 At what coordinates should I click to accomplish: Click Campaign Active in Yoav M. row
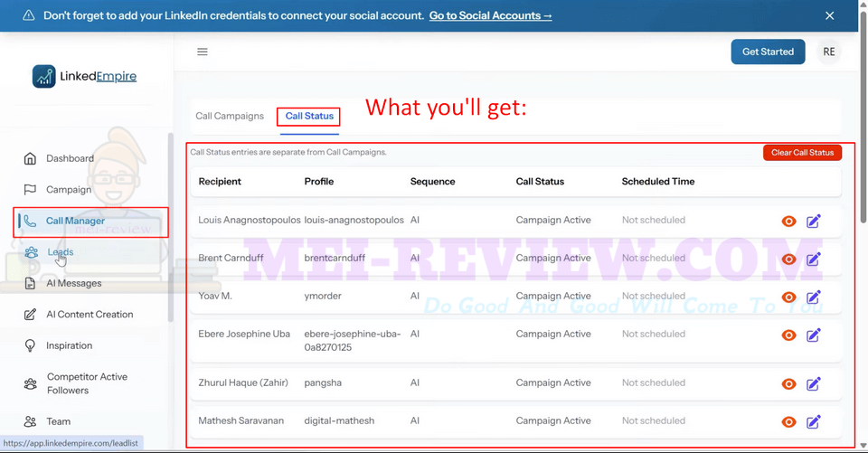coord(553,296)
